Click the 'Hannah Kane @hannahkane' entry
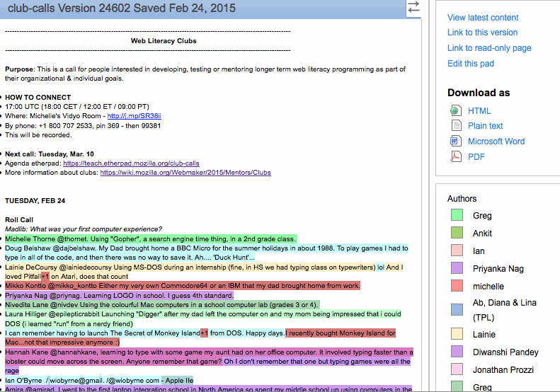 coord(209,362)
